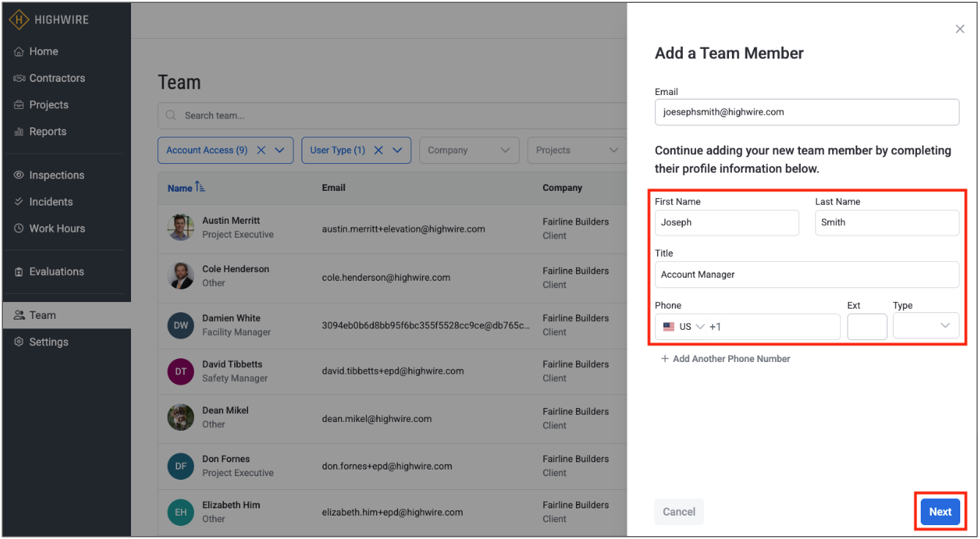The image size is (980, 539).
Task: Open Settings from the sidebar
Action: point(48,342)
